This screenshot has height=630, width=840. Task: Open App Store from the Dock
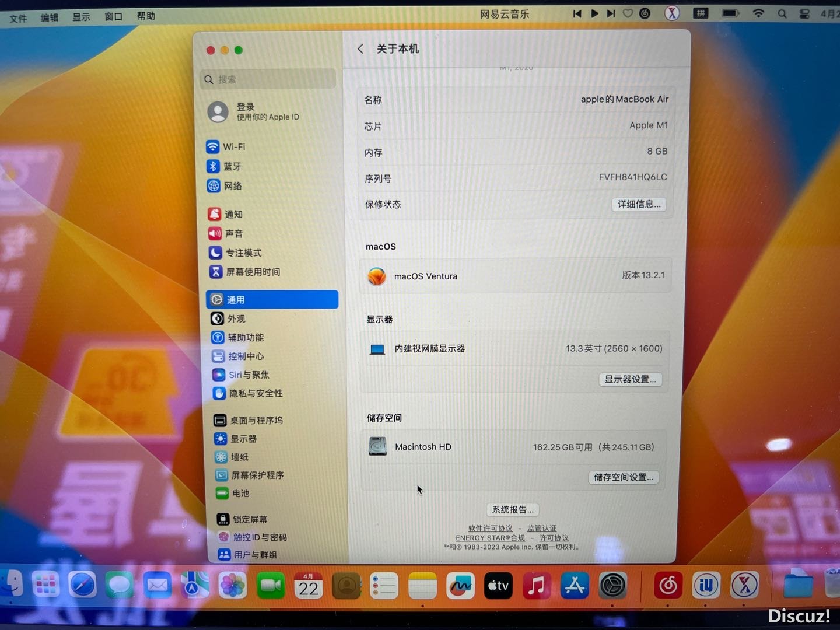[575, 586]
